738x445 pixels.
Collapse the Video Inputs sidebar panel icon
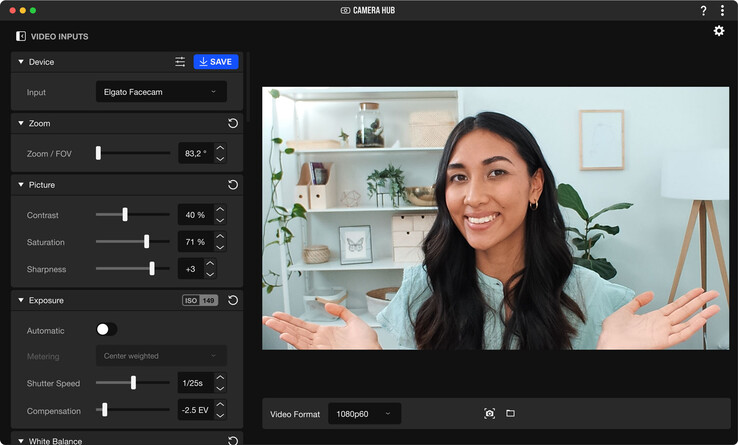(21, 36)
